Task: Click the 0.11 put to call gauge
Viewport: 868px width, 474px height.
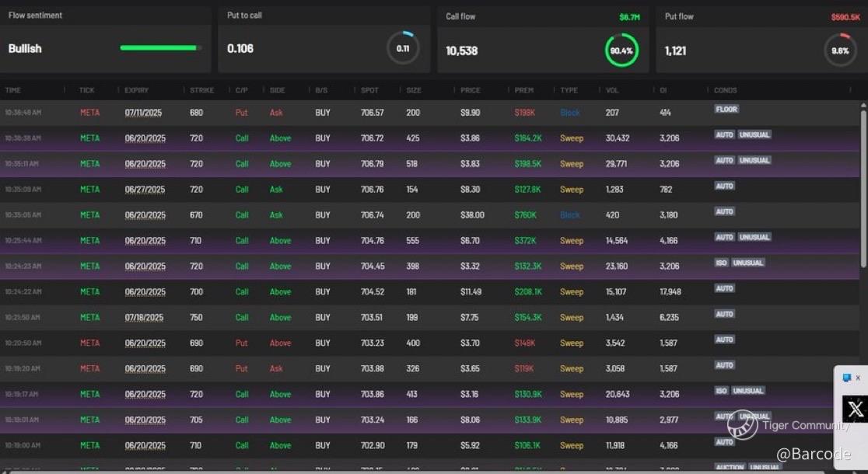Action: click(x=403, y=48)
